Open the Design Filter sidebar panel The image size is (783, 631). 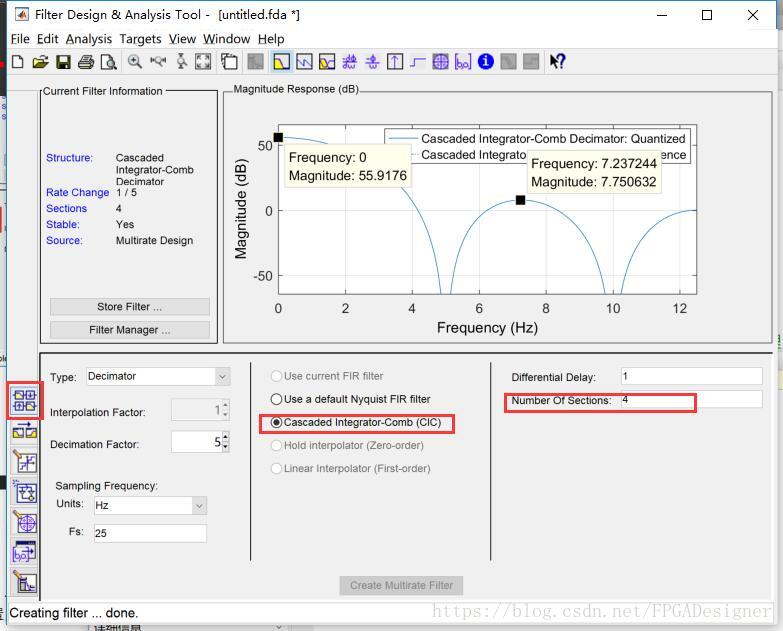(25, 582)
